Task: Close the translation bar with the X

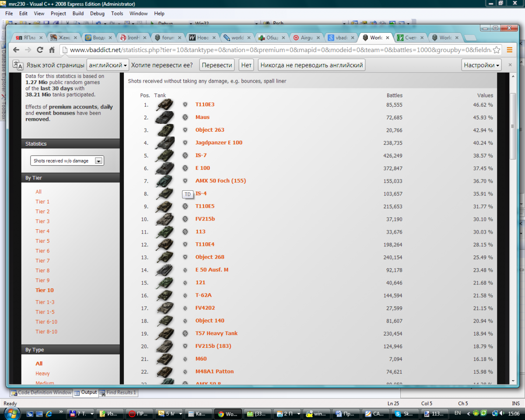Action: click(x=510, y=65)
